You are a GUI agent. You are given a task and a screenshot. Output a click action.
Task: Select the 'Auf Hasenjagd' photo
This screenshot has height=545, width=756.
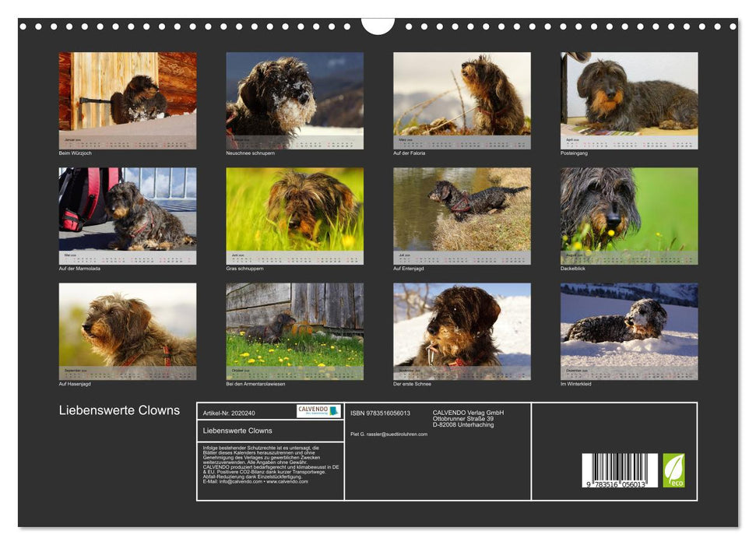pyautogui.click(x=128, y=325)
